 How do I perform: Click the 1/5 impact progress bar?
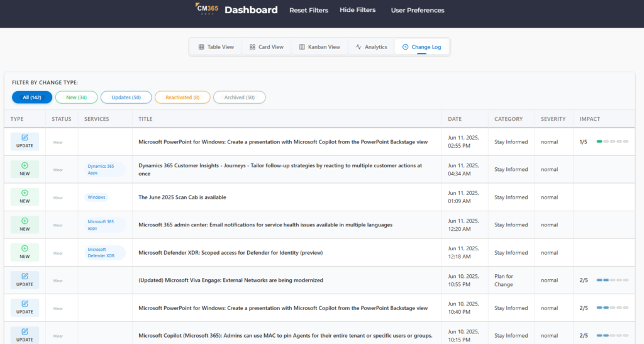tap(612, 141)
